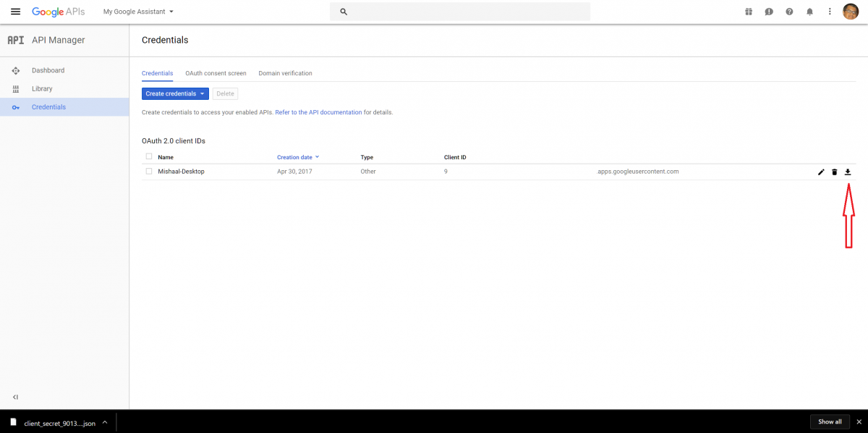This screenshot has height=433, width=868.
Task: Open Google Cloud notifications bell
Action: coord(809,11)
